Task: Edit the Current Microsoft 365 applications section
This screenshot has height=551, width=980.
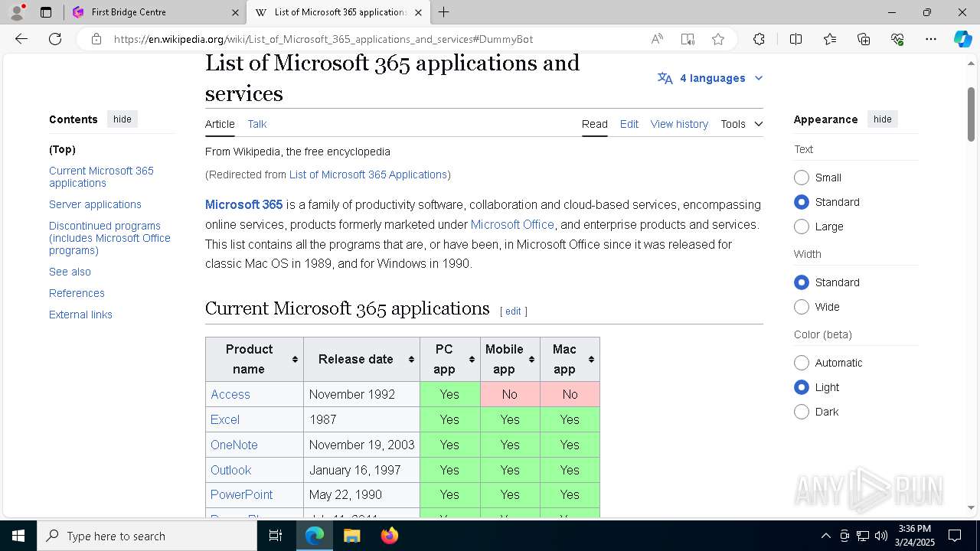Action: tap(513, 311)
